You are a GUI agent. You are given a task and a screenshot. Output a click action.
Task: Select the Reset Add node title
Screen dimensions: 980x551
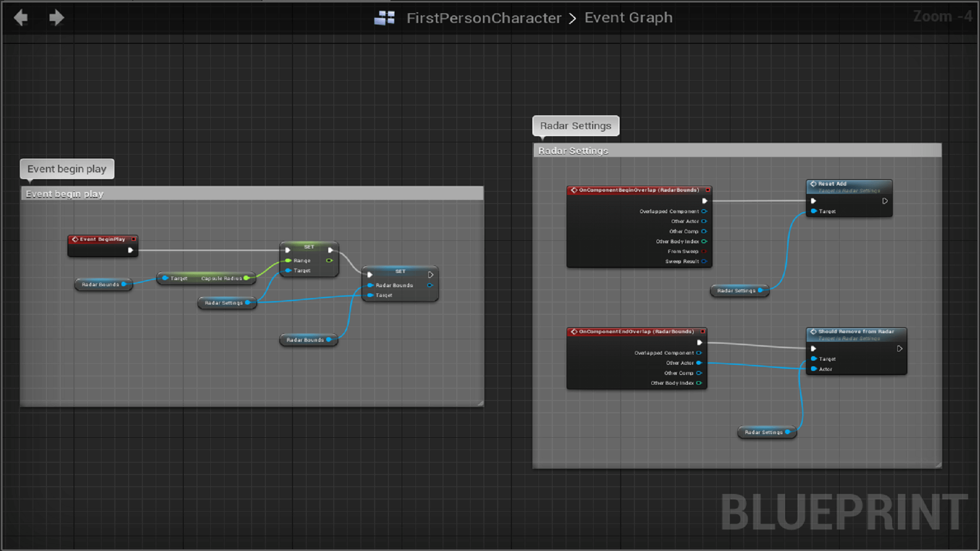point(832,184)
